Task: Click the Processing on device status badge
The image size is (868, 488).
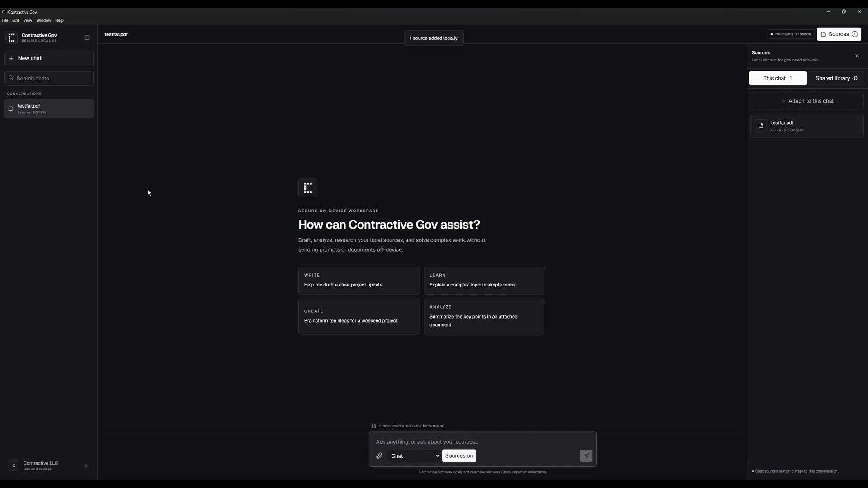Action: coord(790,34)
